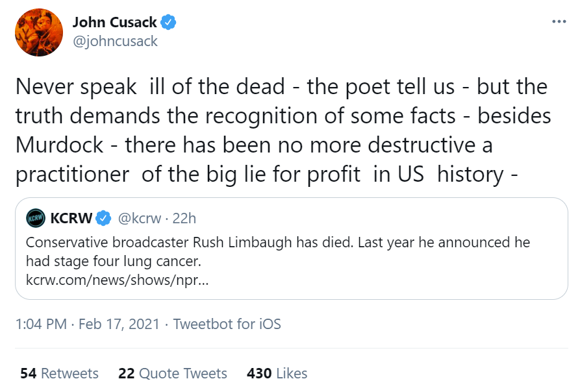The image size is (580, 392).
Task: Show the 22 Quote Tweets
Action: 173,373
